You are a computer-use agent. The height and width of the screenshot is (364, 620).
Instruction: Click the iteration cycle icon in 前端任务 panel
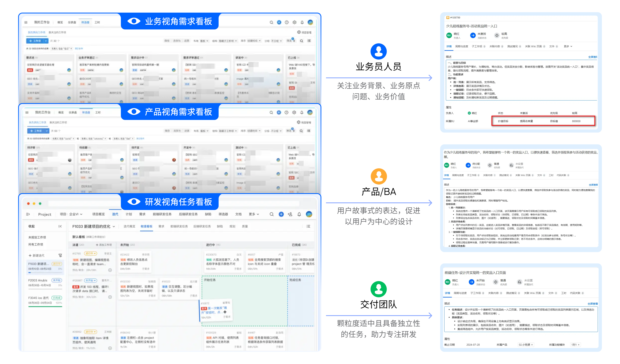(x=519, y=282)
